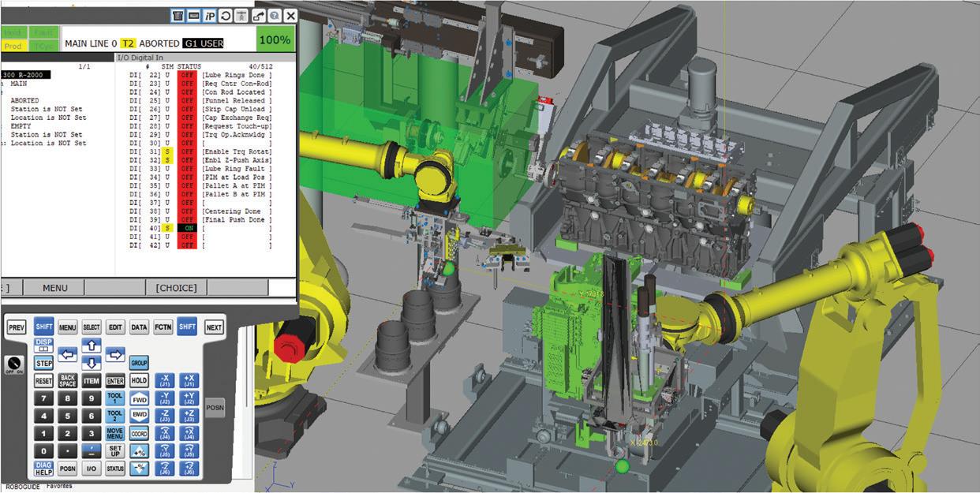Click the BWD key
Screen dimensions: 980x493
click(139, 416)
